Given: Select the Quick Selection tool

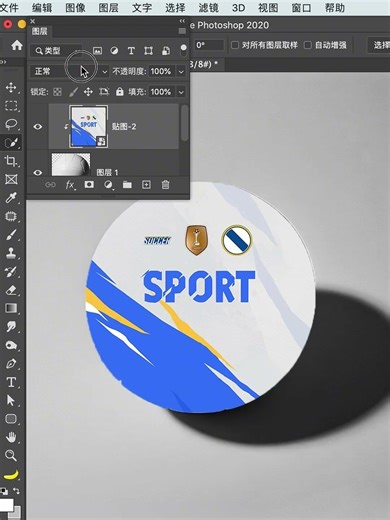Looking at the screenshot, I should point(11,143).
